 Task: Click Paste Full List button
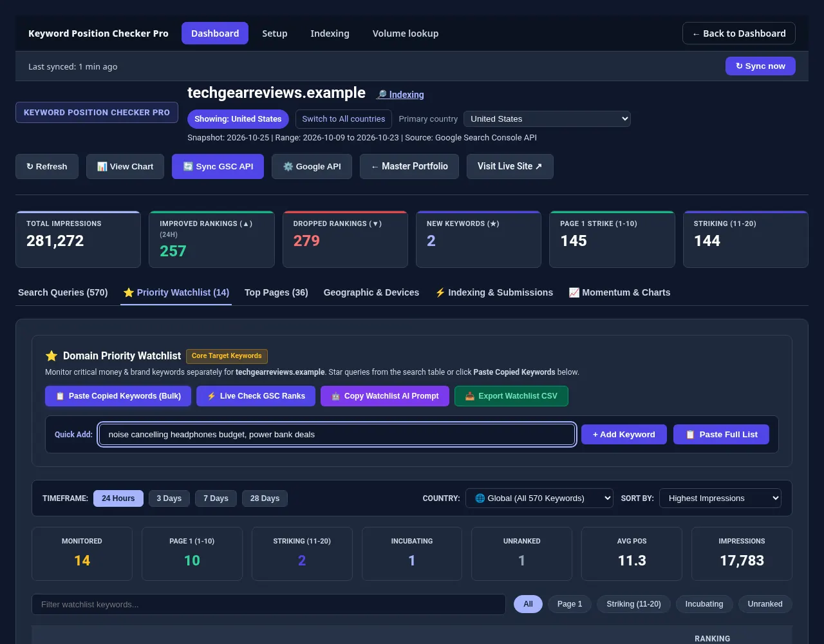[x=721, y=435]
